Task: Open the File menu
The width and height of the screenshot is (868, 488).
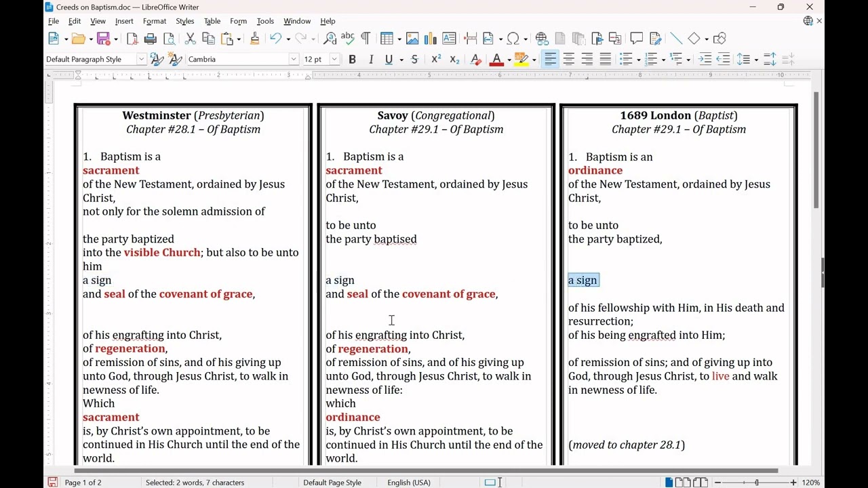Action: tap(54, 21)
